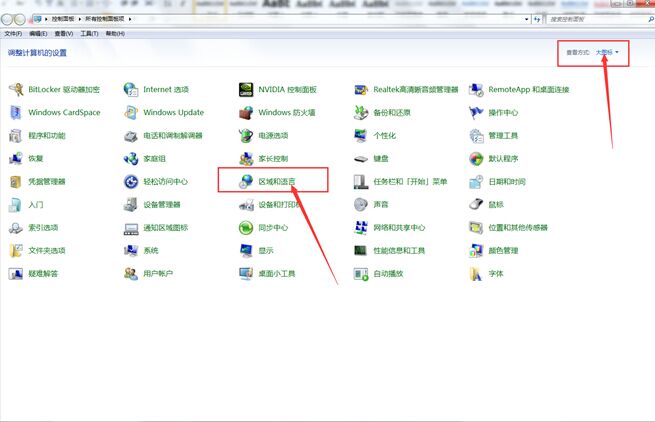Open the Realtek高清晰音频管理器 icon
Image resolution: width=655 pixels, height=422 pixels.
pyautogui.click(x=361, y=89)
